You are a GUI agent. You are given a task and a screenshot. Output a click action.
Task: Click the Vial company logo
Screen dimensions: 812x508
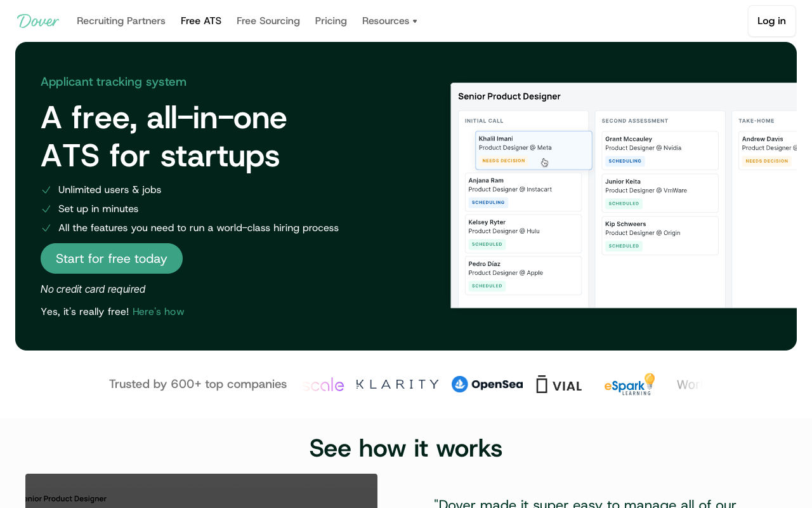[559, 385]
